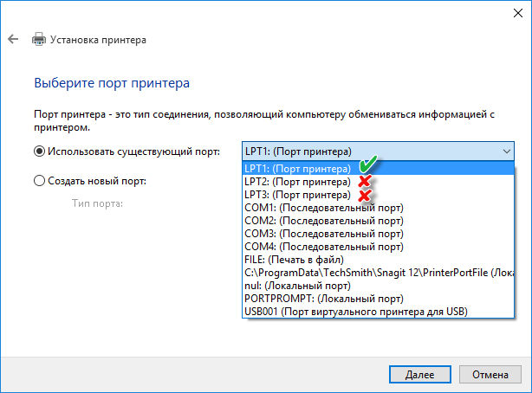Screen dimensions: 532x393
Task: Choose LPT2 printer port option
Action: [297, 182]
